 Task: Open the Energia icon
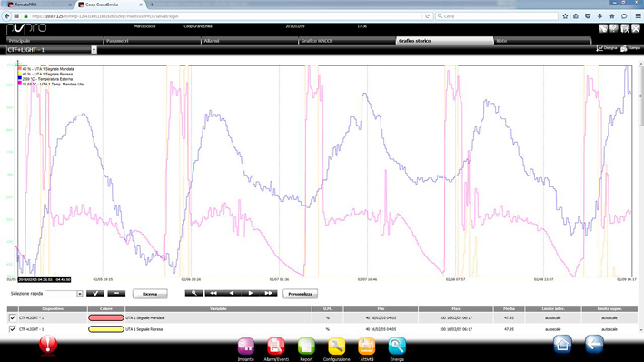[397, 347]
